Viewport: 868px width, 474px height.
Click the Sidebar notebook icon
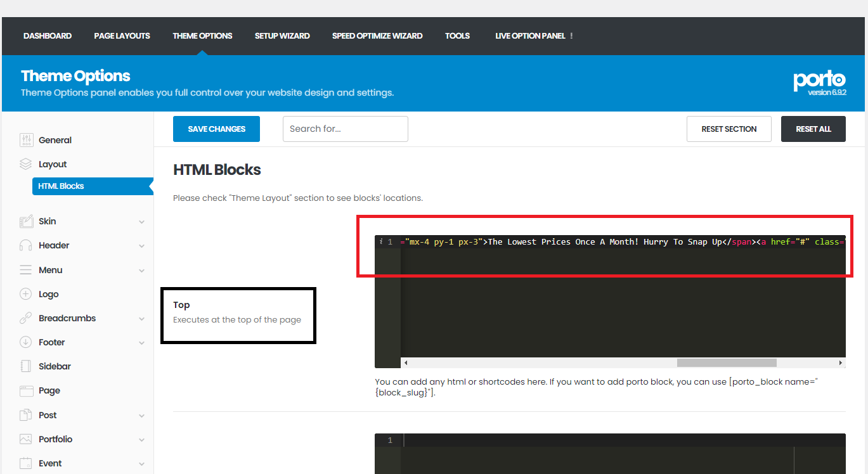pos(26,366)
